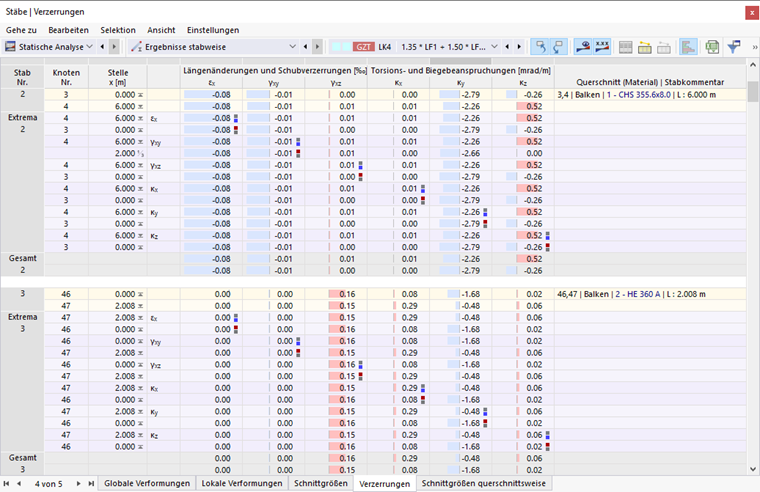Screen dimensions: 760x492
Task: Jump to the first tab page
Action: tap(6, 483)
